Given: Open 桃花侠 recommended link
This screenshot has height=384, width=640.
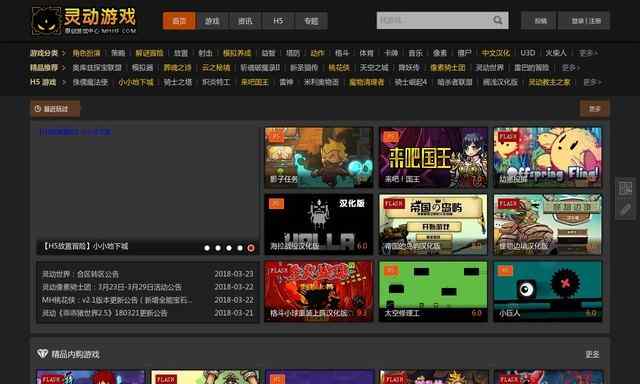Looking at the screenshot, I should [339, 68].
